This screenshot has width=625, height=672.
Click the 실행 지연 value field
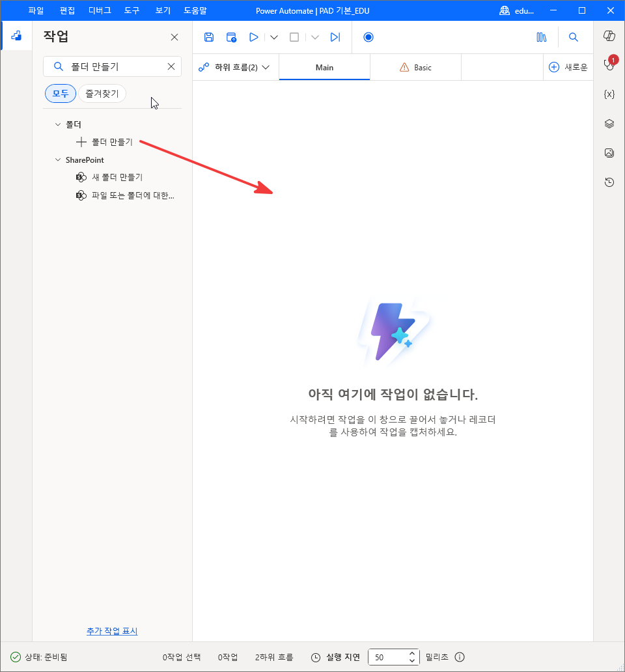(389, 657)
